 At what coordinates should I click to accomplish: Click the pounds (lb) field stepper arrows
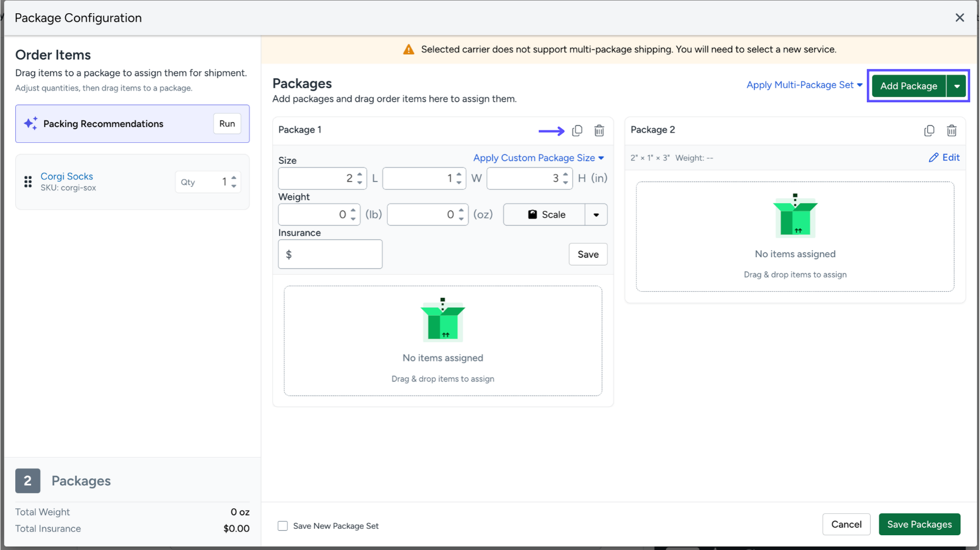coord(353,215)
